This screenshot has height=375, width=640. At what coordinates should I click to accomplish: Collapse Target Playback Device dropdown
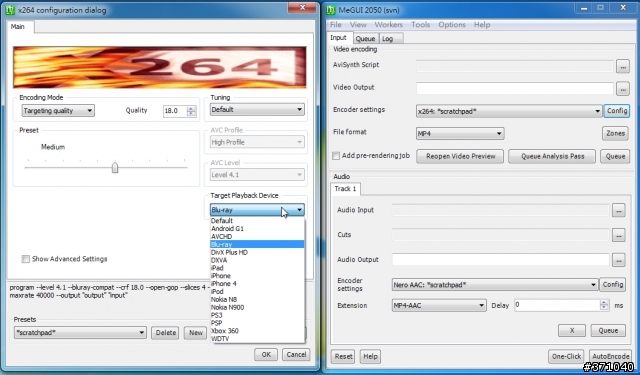pos(257,210)
